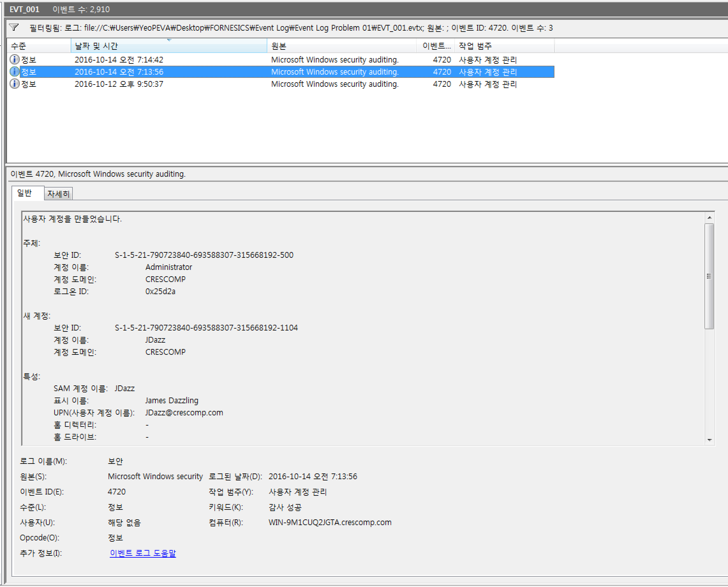The image size is (728, 587).
Task: Sort by 날짜 및 시간 column header
Action: [x=168, y=46]
